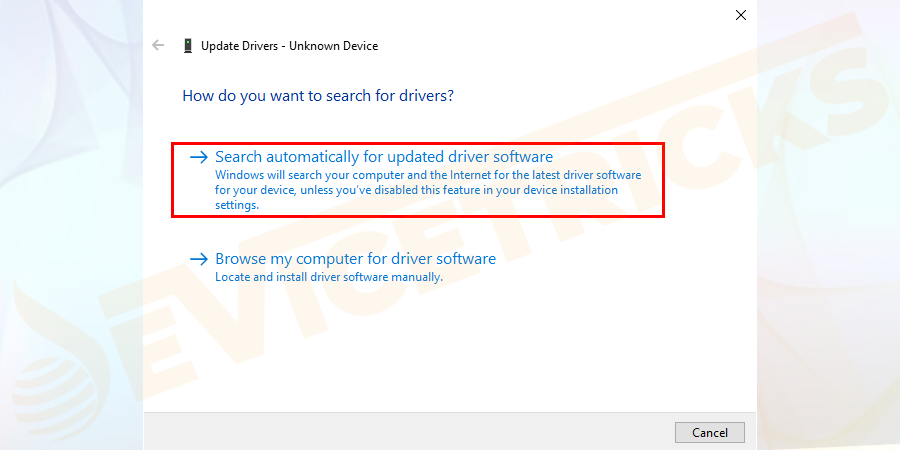This screenshot has width=900, height=450.
Task: Click the back arrow in the wizard header
Action: (x=158, y=45)
